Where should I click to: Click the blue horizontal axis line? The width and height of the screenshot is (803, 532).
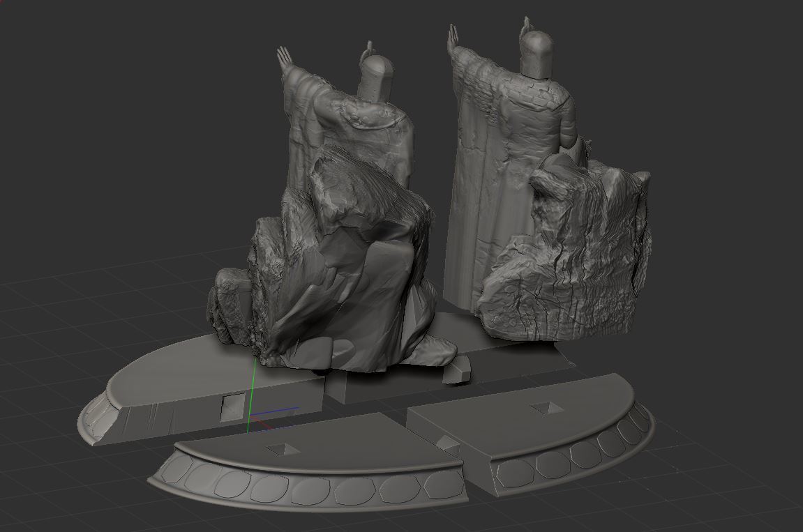coord(274,411)
